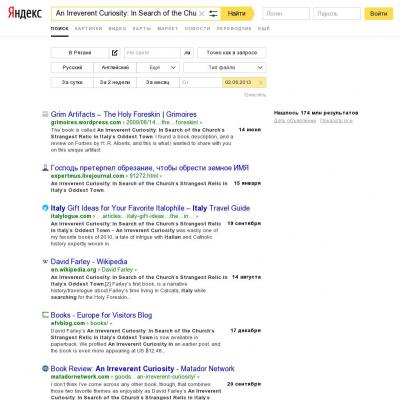400x400 pixels.
Task: Open the 'Тип файла' file type dropdown
Action: 225,67
